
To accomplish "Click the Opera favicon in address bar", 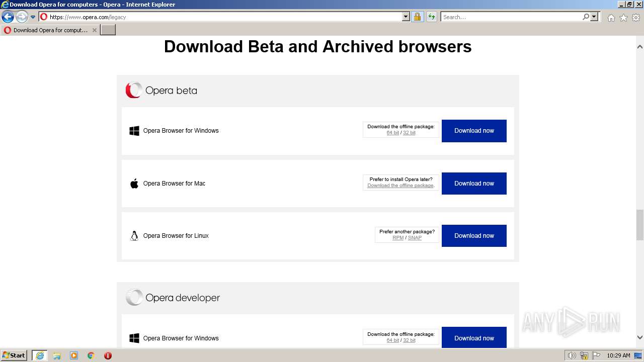I will (x=44, y=17).
